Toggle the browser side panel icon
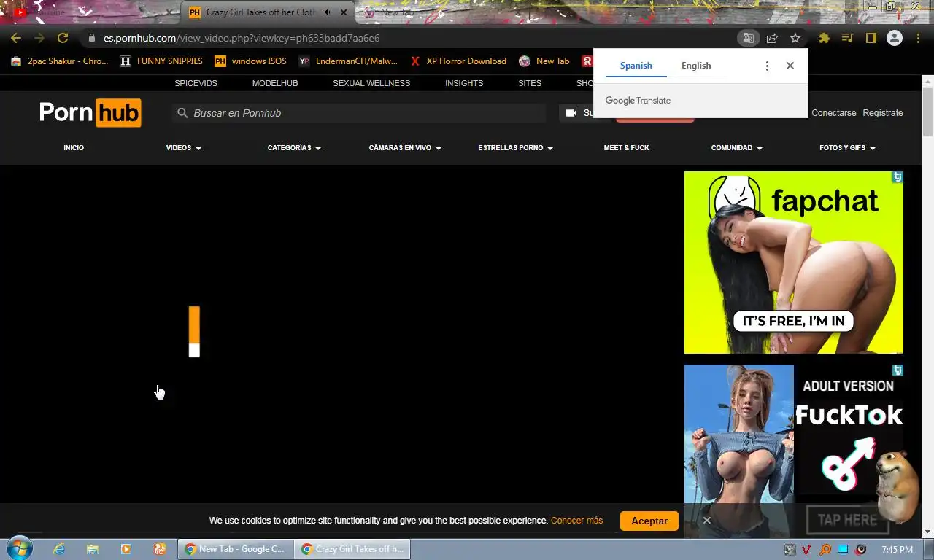This screenshot has width=934, height=560. [871, 38]
